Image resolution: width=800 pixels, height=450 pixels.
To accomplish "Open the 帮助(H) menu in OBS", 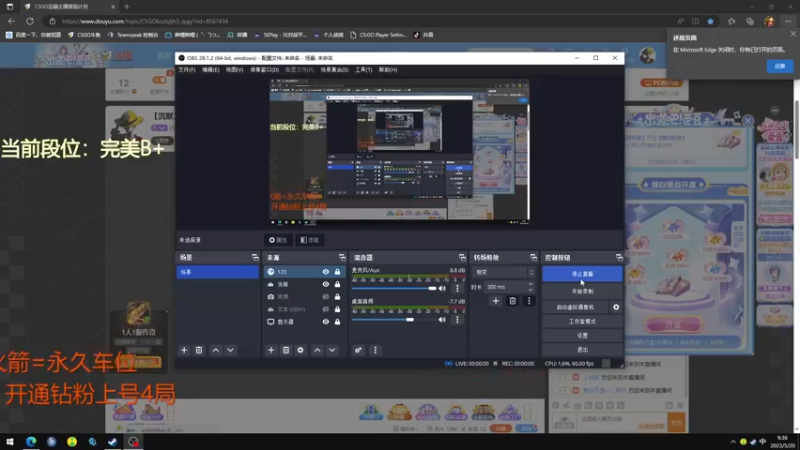I will pos(388,70).
